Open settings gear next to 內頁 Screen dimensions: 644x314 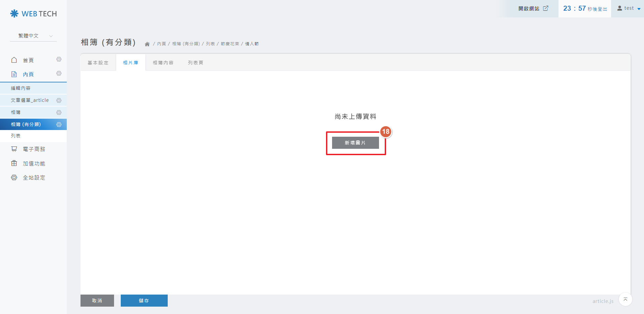coord(59,74)
